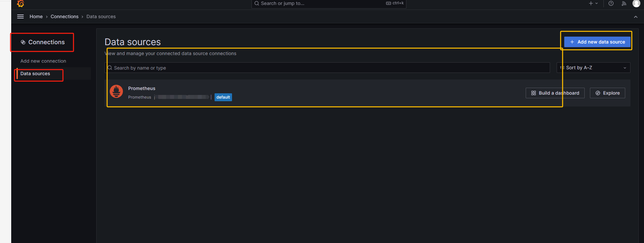Click the default badge on Prometheus

[223, 97]
